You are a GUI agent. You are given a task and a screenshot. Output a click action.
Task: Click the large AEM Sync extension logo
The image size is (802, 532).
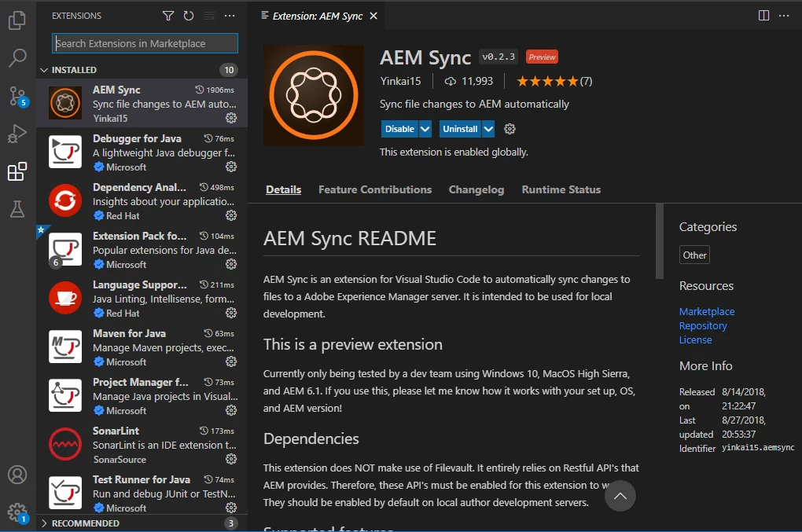314,95
